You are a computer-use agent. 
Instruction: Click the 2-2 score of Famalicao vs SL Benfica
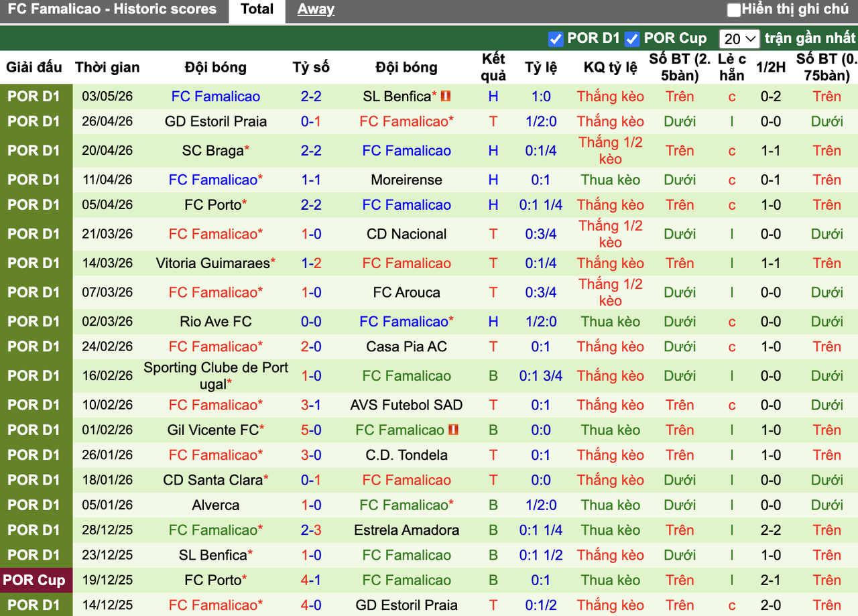pyautogui.click(x=311, y=97)
